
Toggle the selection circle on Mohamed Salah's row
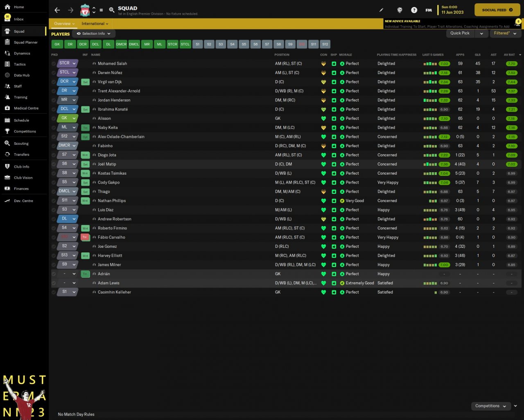pyautogui.click(x=54, y=64)
